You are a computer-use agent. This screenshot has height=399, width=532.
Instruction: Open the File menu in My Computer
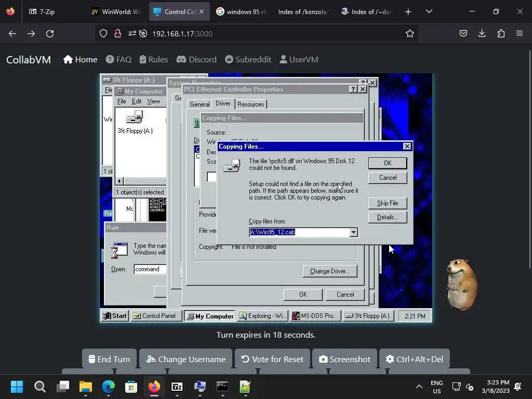coord(122,101)
